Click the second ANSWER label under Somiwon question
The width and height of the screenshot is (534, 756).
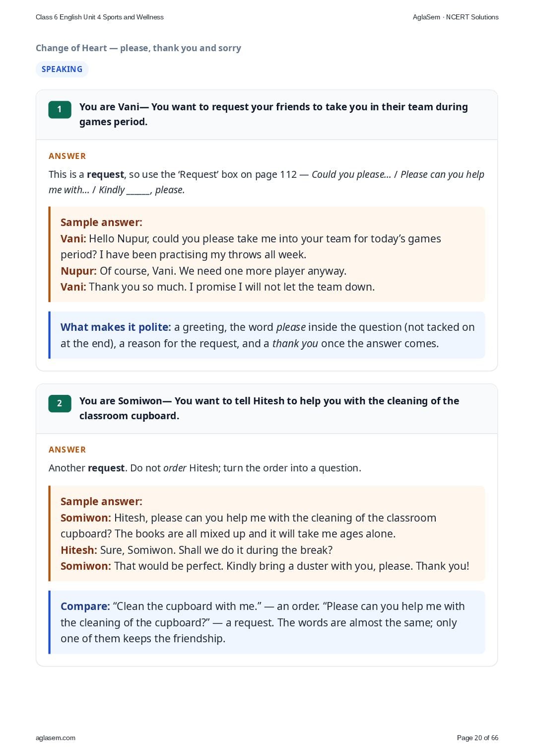click(67, 450)
